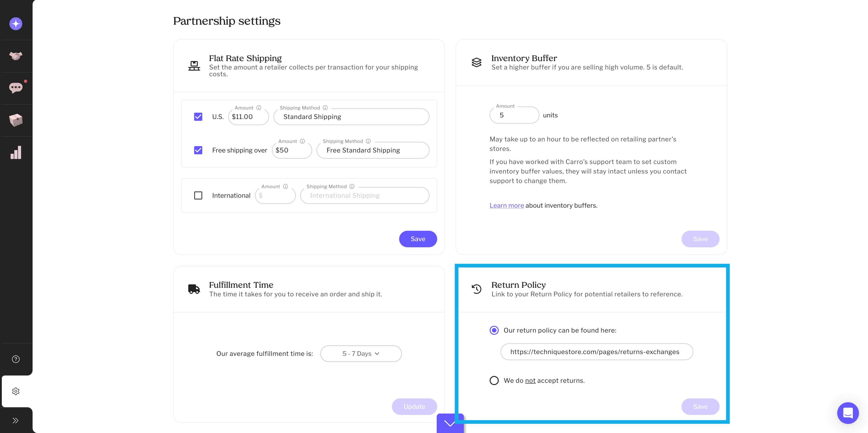Click the Inventory Buffer amount field
Viewport: 868px width, 433px height.
pos(514,115)
